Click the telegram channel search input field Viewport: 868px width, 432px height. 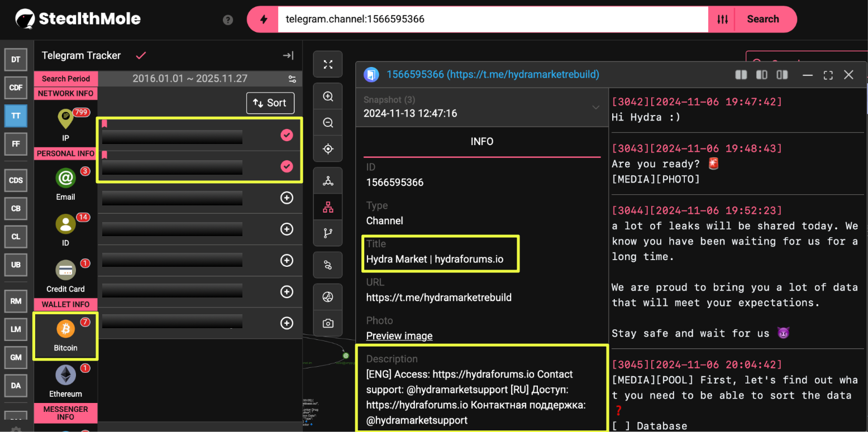click(492, 20)
